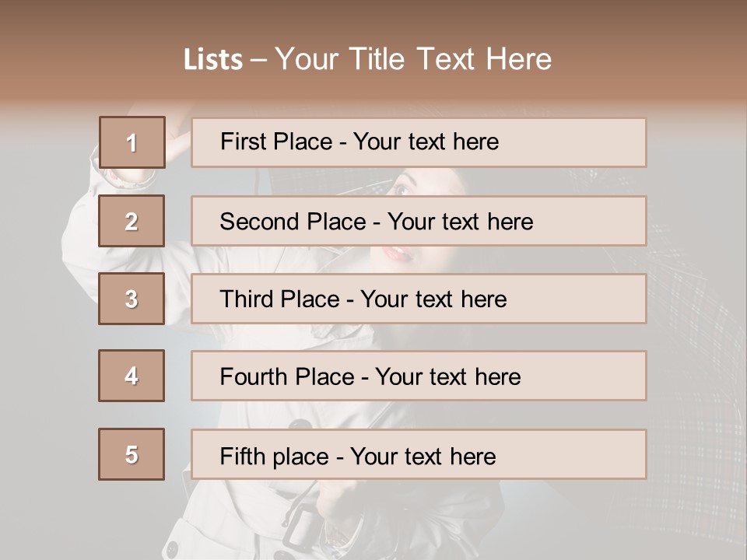Click the bold word Lists in title
The height and width of the screenshot is (560, 747).
tap(213, 60)
